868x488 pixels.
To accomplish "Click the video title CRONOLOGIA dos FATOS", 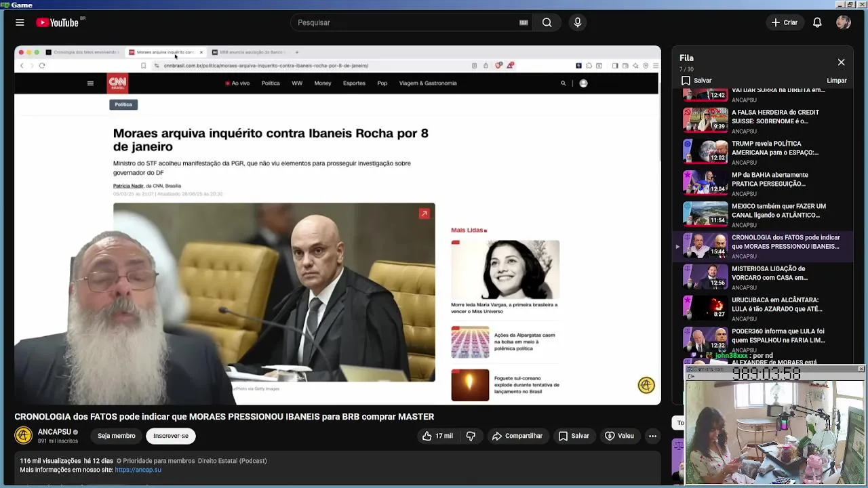I will point(224,417).
